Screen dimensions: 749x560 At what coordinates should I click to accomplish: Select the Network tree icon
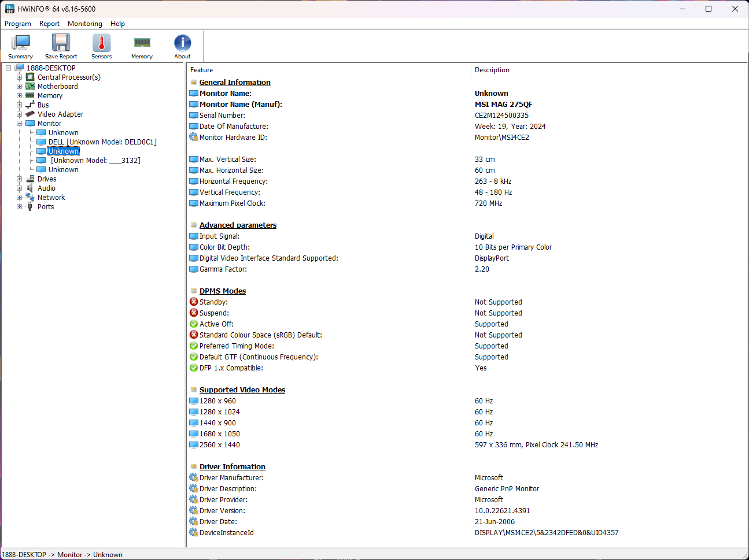30,197
